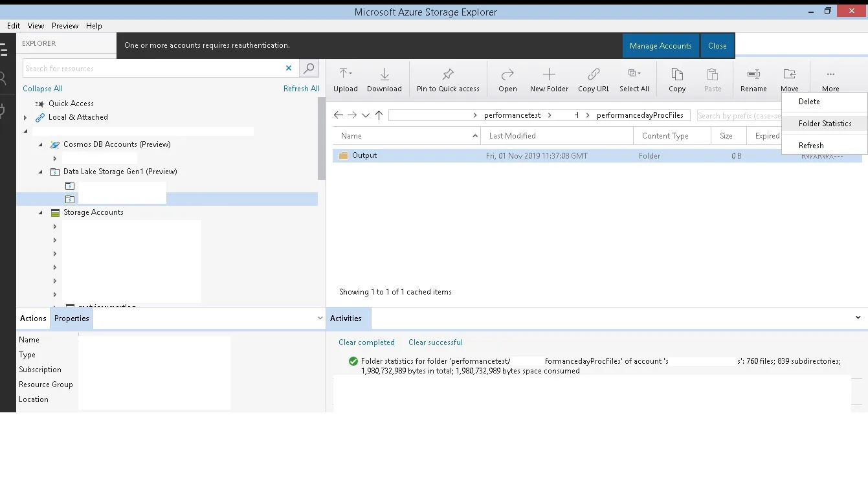Screen dimensions: 868x479
Task: Click the Download arrow icon
Action: tap(384, 74)
